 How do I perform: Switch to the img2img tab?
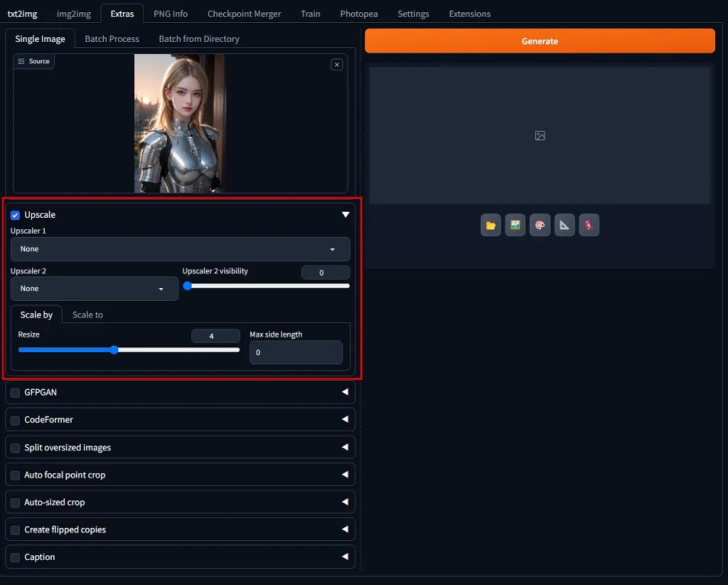click(74, 14)
